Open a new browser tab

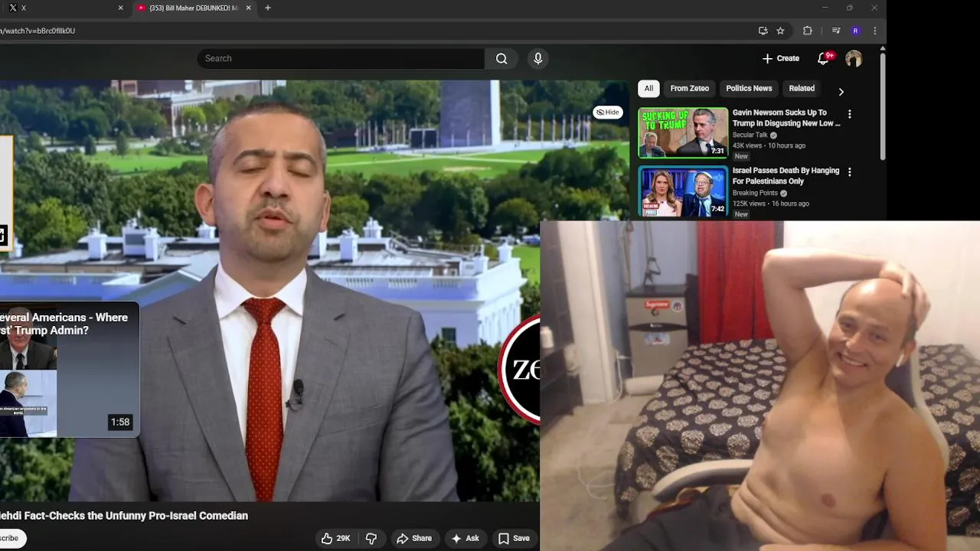coord(267,8)
